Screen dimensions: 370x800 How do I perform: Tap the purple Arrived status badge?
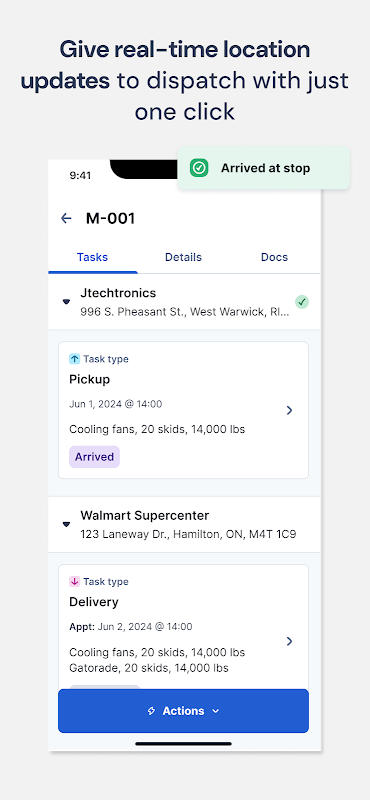pos(94,457)
